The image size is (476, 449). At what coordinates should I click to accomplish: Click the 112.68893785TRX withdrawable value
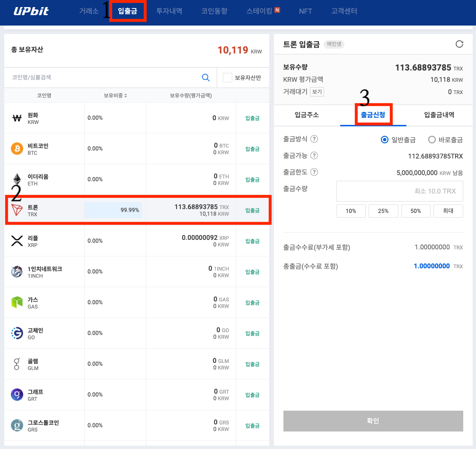point(435,156)
